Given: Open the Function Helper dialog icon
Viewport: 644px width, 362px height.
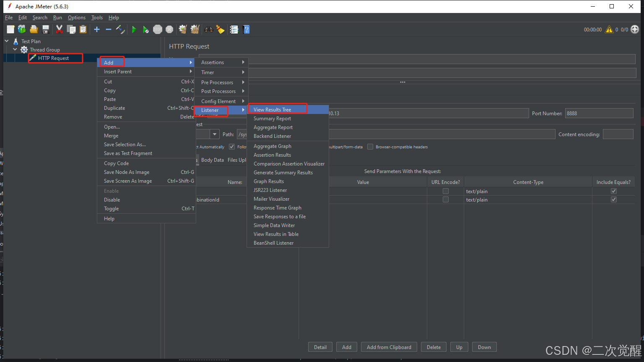Looking at the screenshot, I should point(234,29).
